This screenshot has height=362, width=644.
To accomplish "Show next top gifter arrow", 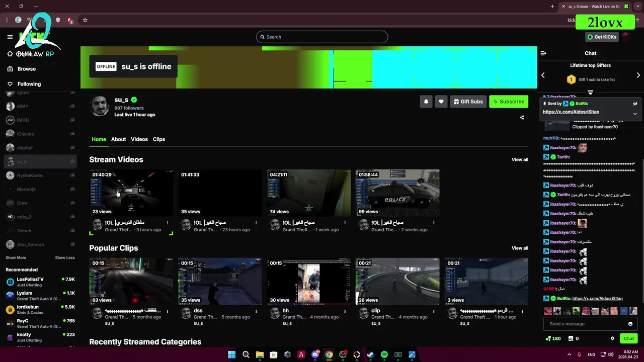I will click(x=638, y=75).
